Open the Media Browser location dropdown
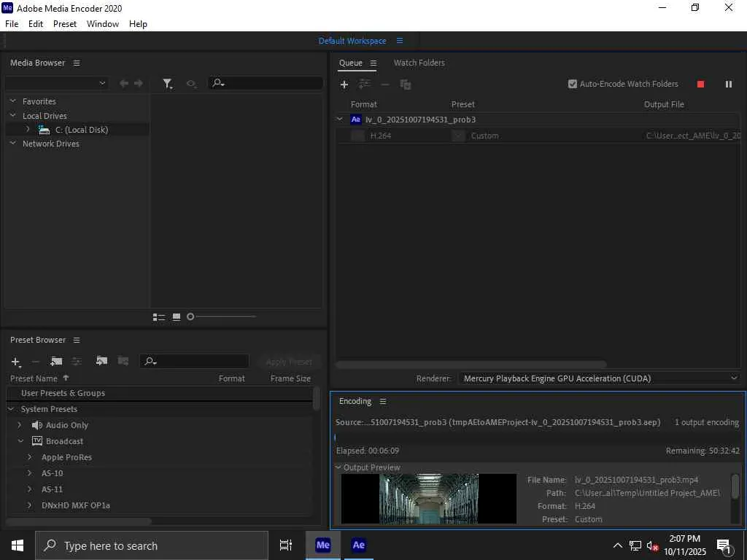747x560 pixels. (x=57, y=83)
